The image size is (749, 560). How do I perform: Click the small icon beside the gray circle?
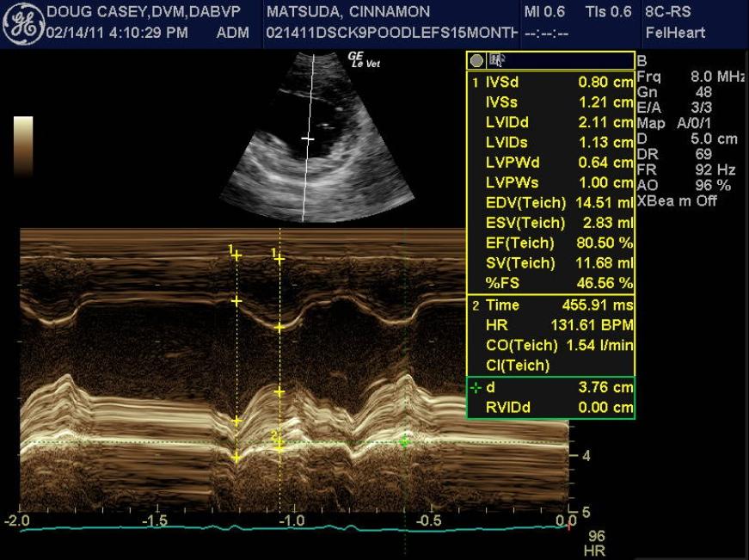(x=495, y=60)
